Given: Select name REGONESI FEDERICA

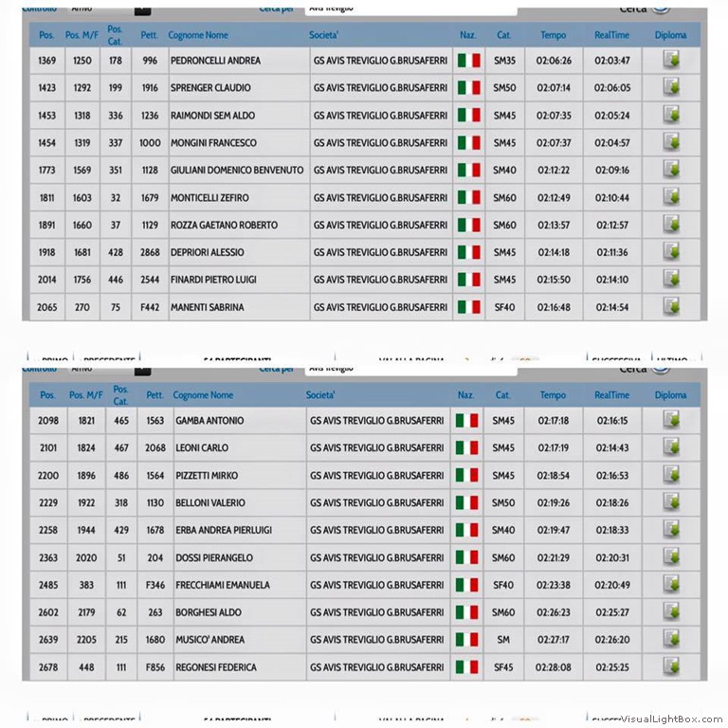Looking at the screenshot, I should click(x=216, y=667).
